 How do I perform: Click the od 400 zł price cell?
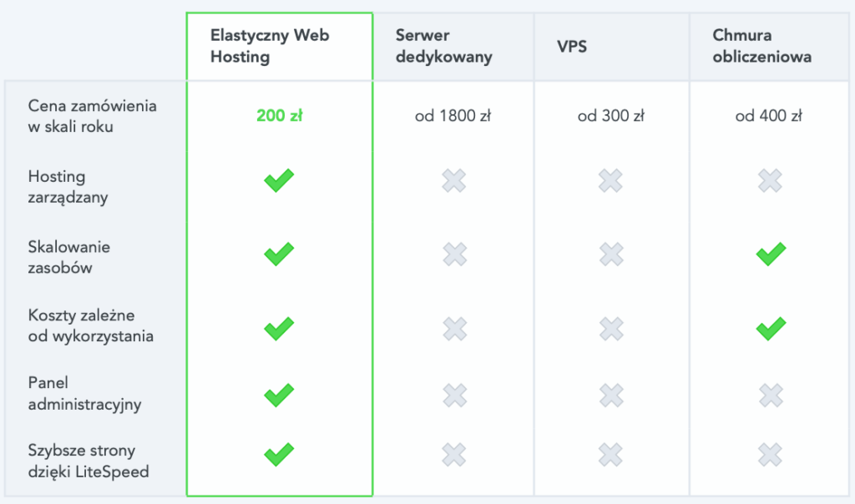click(x=769, y=115)
